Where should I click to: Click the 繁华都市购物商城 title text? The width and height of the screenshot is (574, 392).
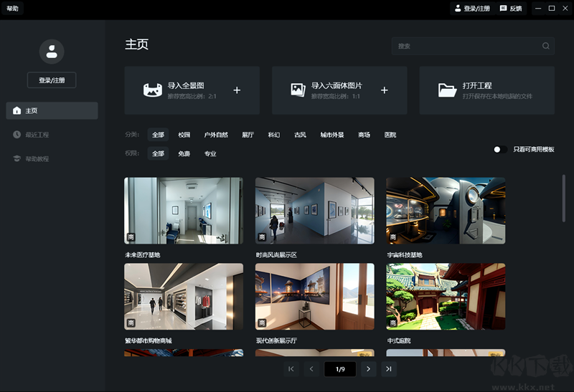point(149,341)
